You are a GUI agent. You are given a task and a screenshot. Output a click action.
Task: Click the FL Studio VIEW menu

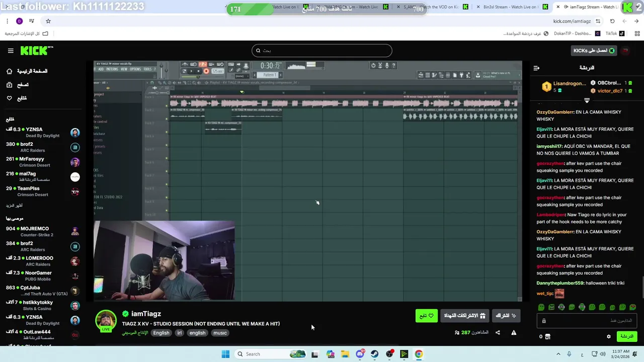tap(124, 69)
